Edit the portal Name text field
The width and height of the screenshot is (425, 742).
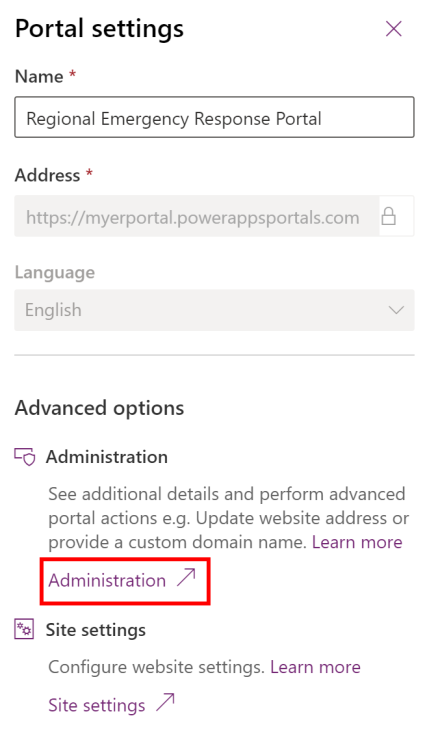point(214,117)
